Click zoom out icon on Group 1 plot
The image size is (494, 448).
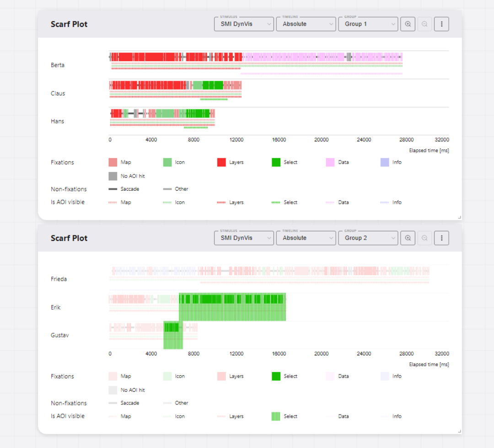pyautogui.click(x=424, y=24)
